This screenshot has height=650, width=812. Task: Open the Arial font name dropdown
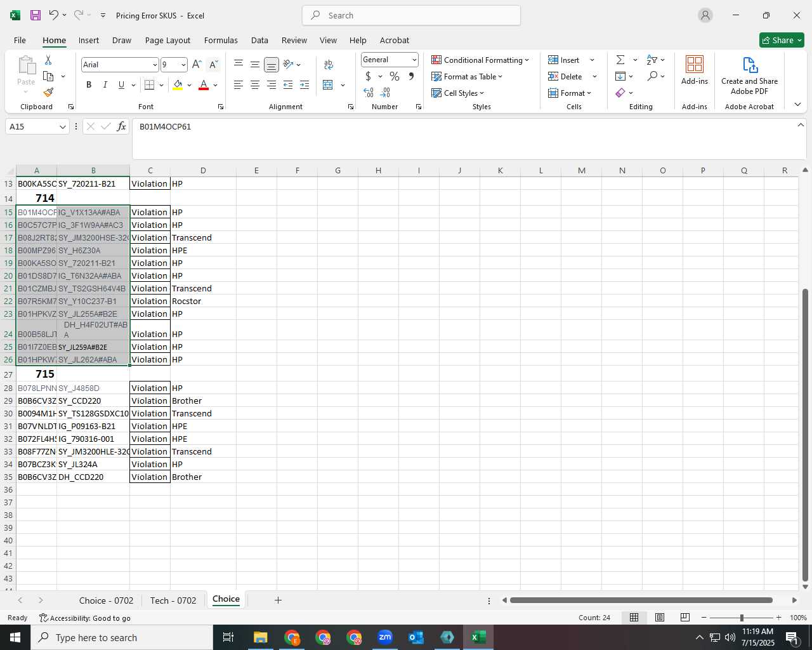coord(155,65)
